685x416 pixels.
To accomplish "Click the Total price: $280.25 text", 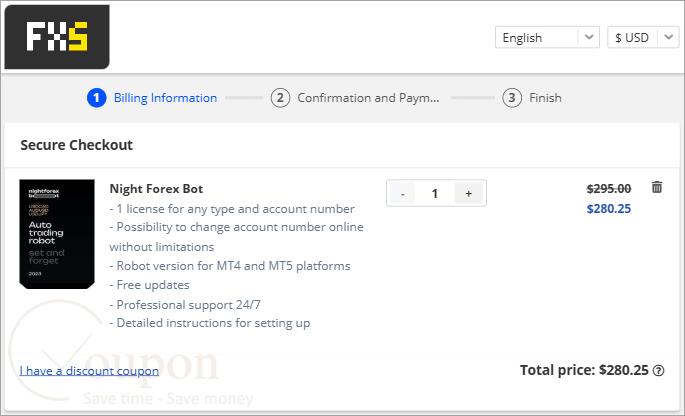I will pyautogui.click(x=584, y=371).
